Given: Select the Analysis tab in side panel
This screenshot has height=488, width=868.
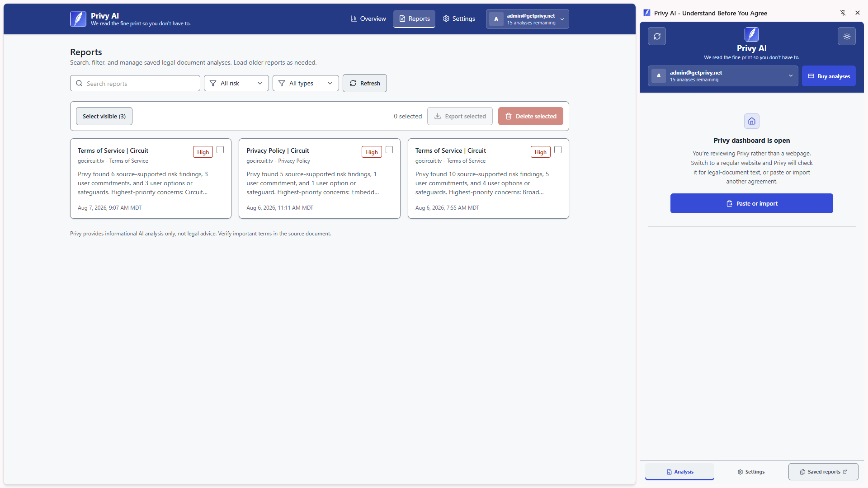Looking at the screenshot, I should [679, 472].
